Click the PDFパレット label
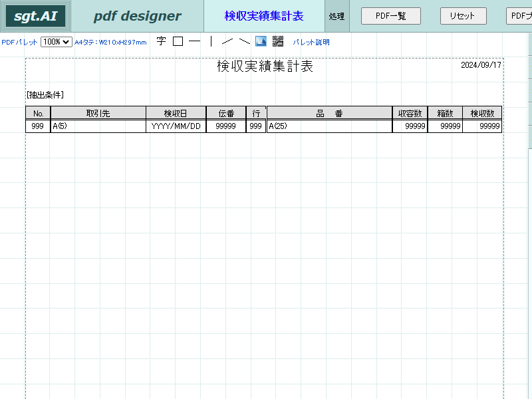This screenshot has width=532, height=399. (19, 42)
